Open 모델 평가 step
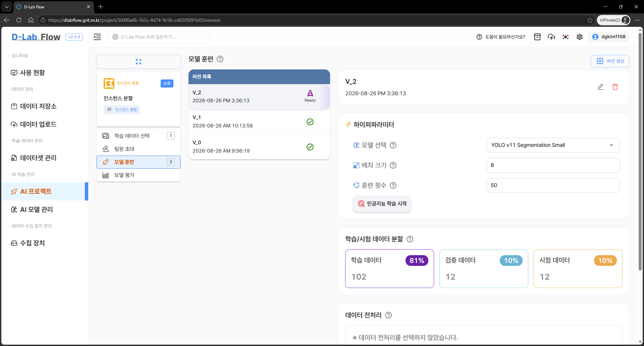This screenshot has height=346, width=644. (139, 175)
